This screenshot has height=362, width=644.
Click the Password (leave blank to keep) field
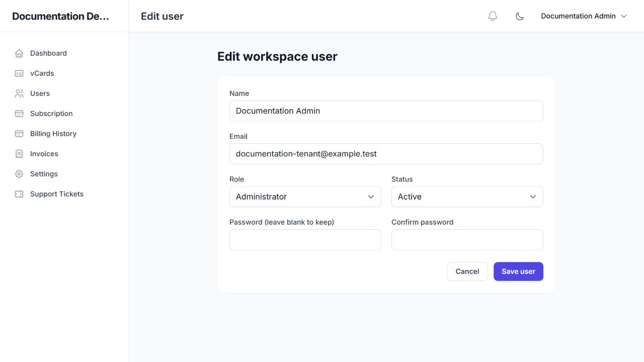(x=305, y=240)
